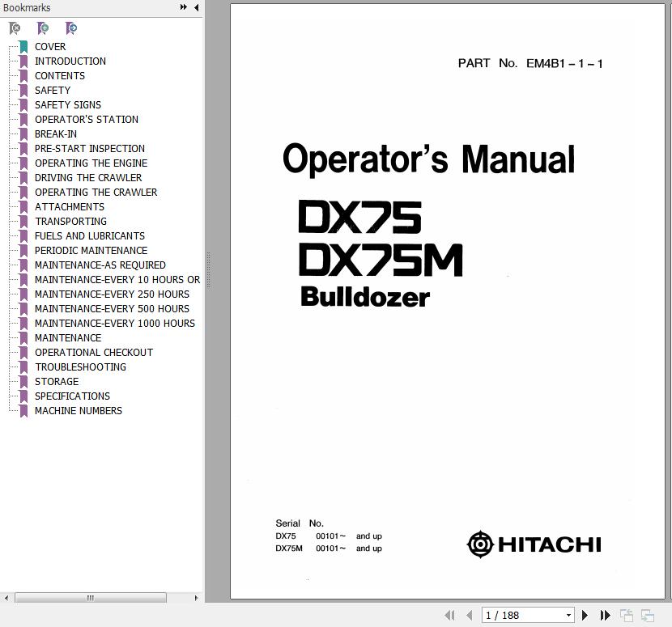Image resolution: width=672 pixels, height=627 pixels.
Task: Open the page number dropdown
Action: click(568, 616)
